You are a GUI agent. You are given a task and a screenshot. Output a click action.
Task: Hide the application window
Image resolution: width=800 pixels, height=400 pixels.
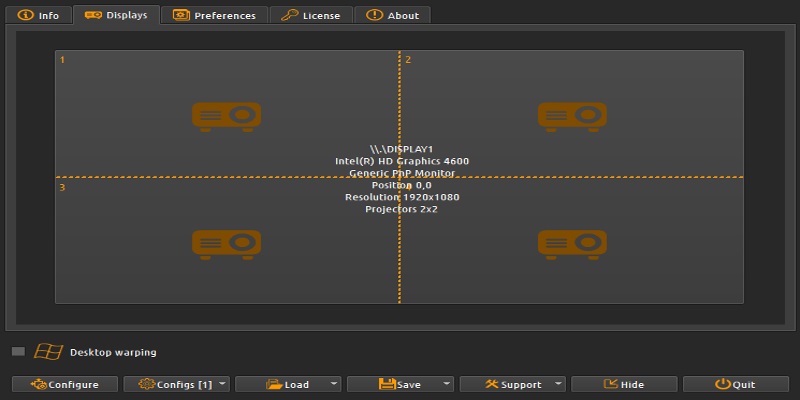(624, 384)
